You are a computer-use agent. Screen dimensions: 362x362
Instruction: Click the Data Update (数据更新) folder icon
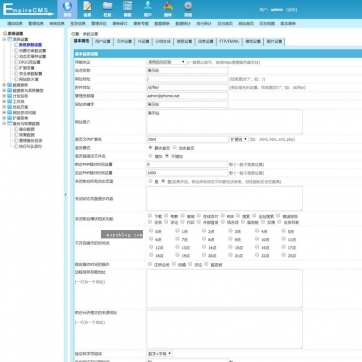click(x=9, y=85)
